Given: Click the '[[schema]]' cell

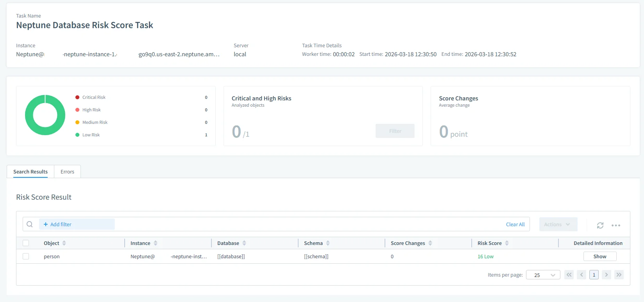Looking at the screenshot, I should pos(316,257).
